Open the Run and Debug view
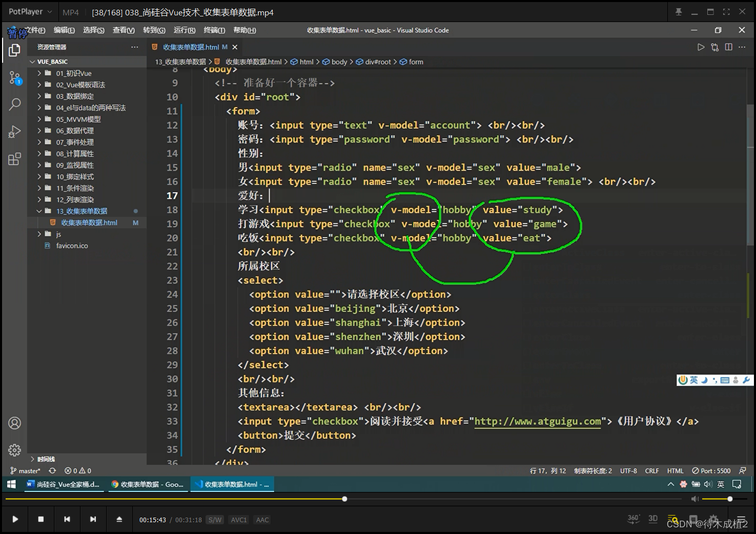 (14, 132)
